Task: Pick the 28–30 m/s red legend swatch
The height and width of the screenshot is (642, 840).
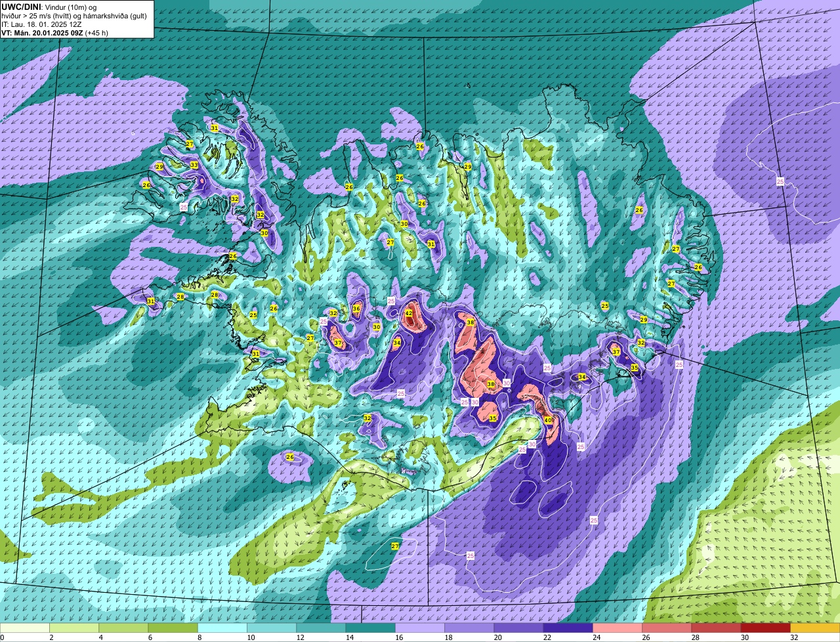Action: pyautogui.click(x=716, y=628)
